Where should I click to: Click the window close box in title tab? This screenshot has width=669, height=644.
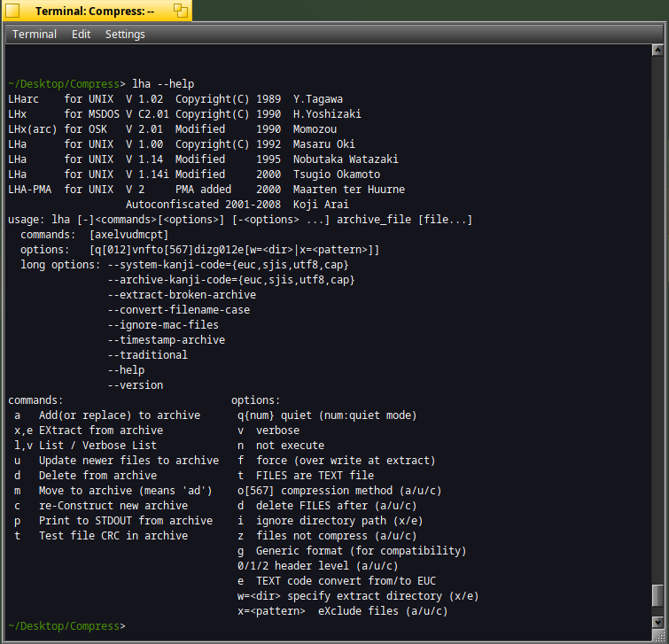pos(12,11)
